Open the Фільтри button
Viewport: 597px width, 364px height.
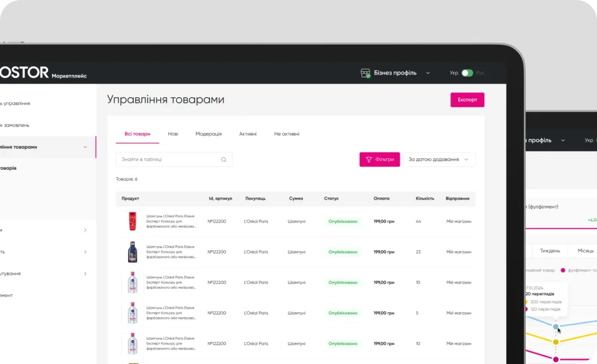tap(379, 159)
